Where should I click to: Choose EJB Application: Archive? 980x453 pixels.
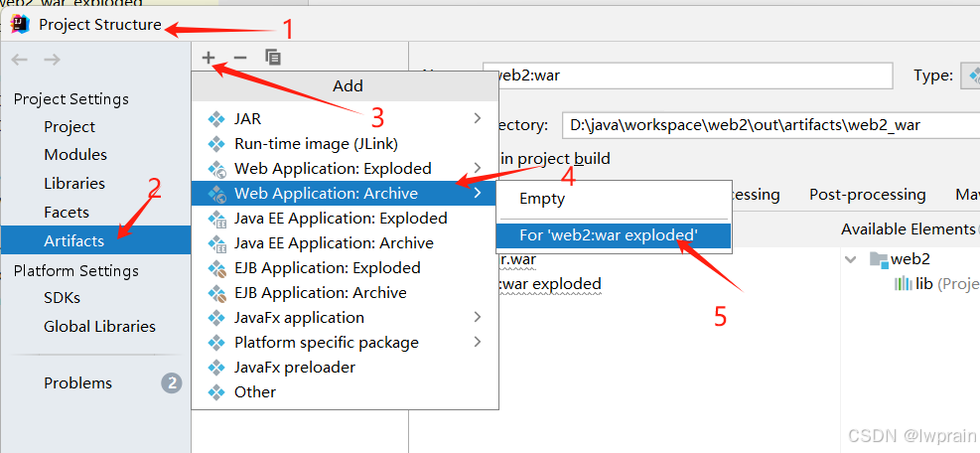coord(345,293)
